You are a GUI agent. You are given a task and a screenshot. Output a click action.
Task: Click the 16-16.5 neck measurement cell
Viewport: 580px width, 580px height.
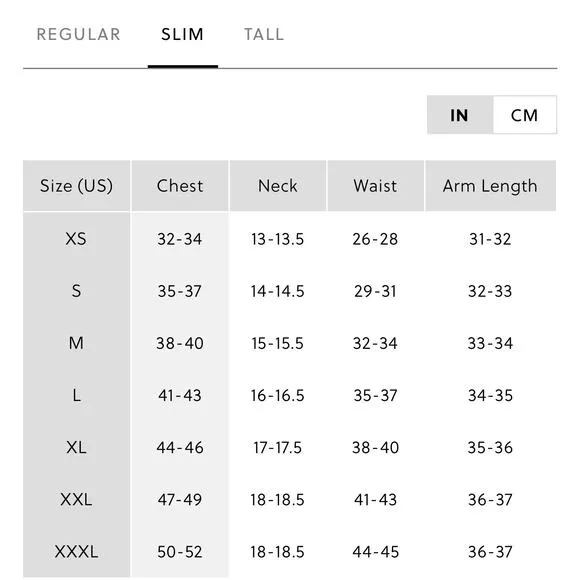pos(277,395)
